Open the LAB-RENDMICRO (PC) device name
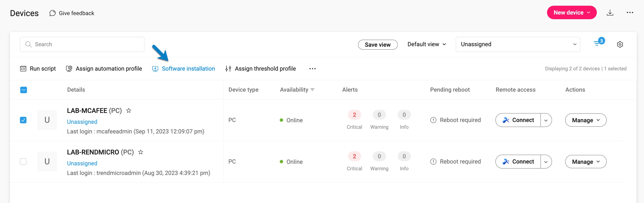The width and height of the screenshot is (644, 203). [100, 152]
